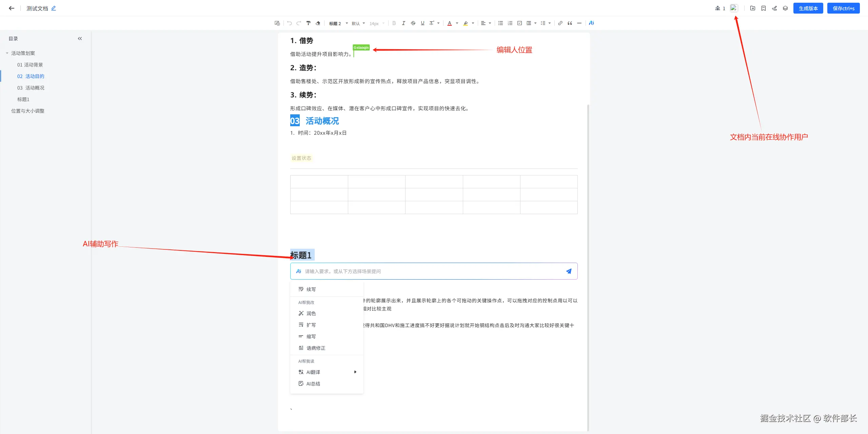Screen dimensions: 868x434
Task: Open the AI assistant toolbar icon
Action: tap(591, 23)
